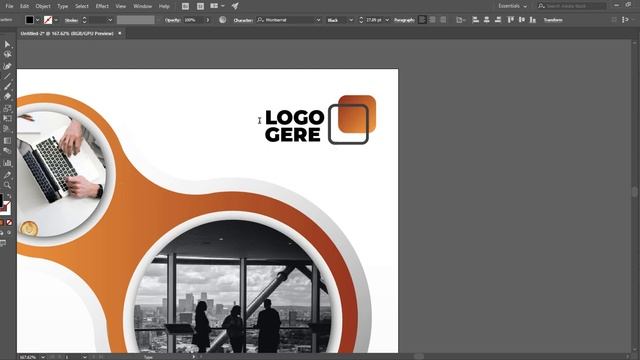Click the Stroke label link

pyautogui.click(x=71, y=20)
